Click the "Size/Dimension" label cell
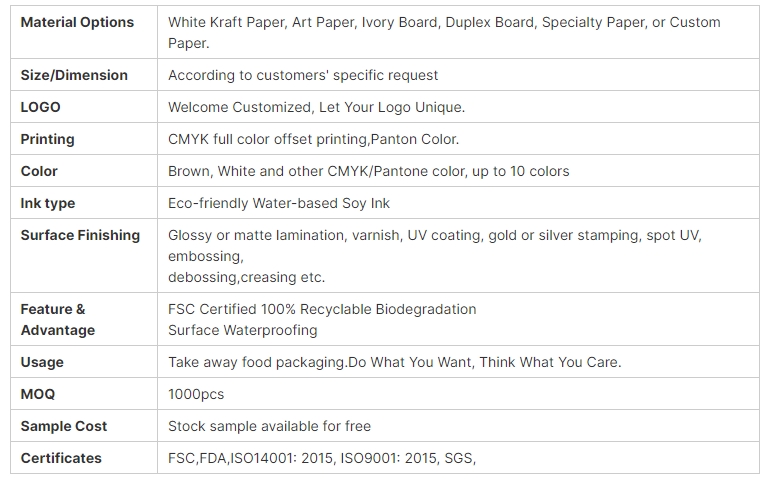Image resolution: width=775 pixels, height=479 pixels. (x=74, y=75)
